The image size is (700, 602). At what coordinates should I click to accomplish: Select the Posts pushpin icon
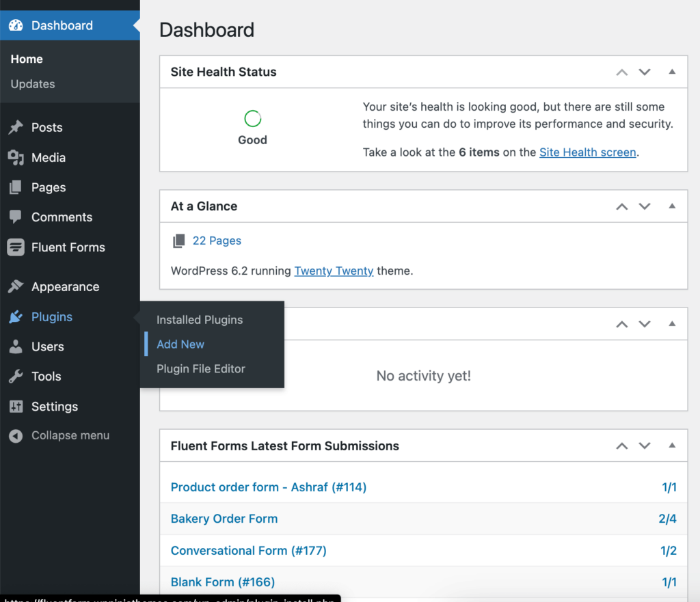(x=16, y=127)
